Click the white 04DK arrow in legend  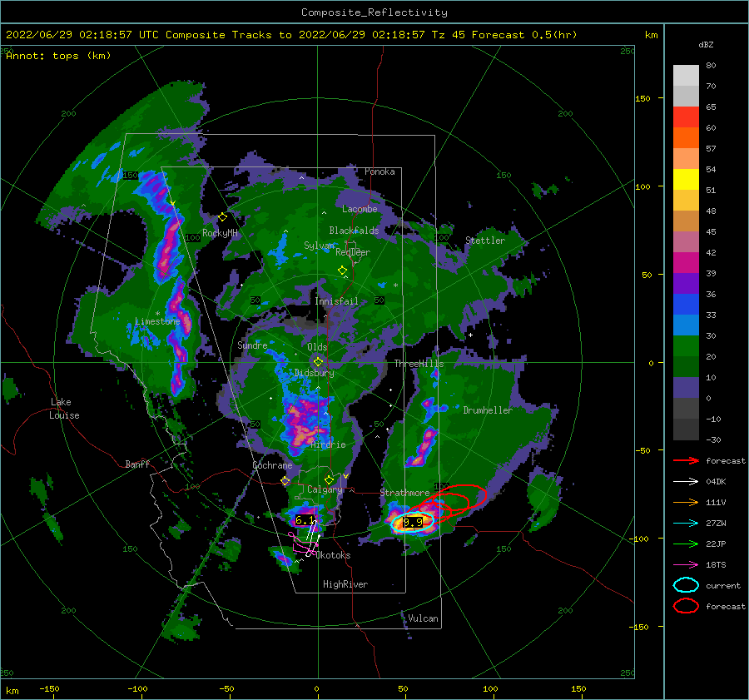686,481
